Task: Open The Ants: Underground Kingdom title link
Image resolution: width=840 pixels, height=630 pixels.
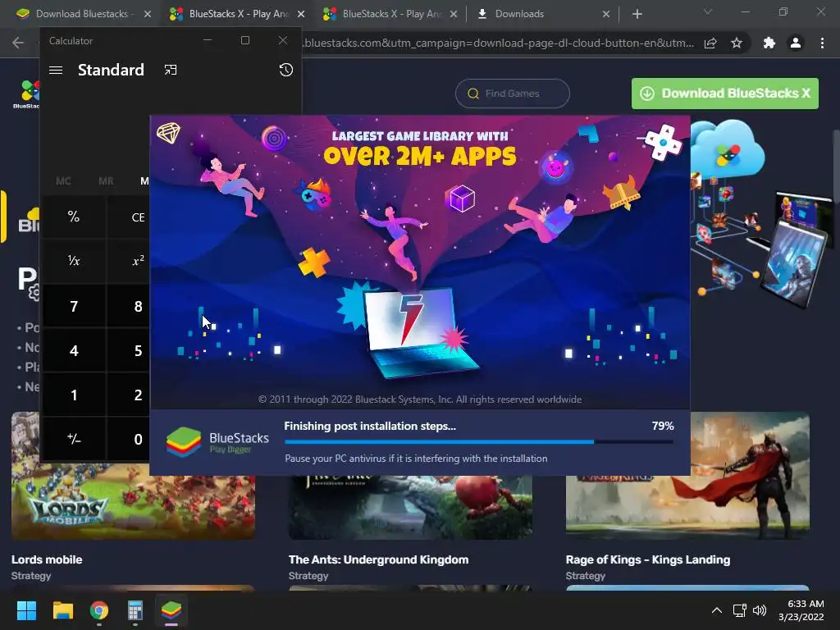Action: coord(378,559)
